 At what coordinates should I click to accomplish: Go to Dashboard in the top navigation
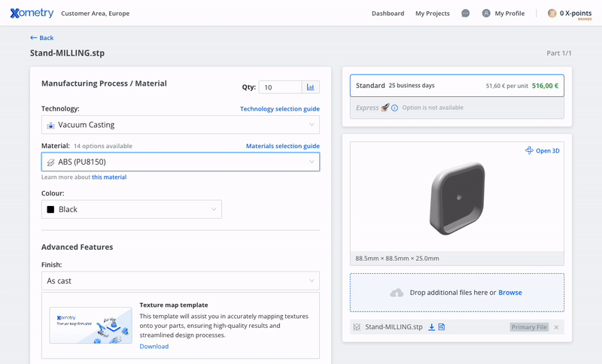click(x=388, y=14)
